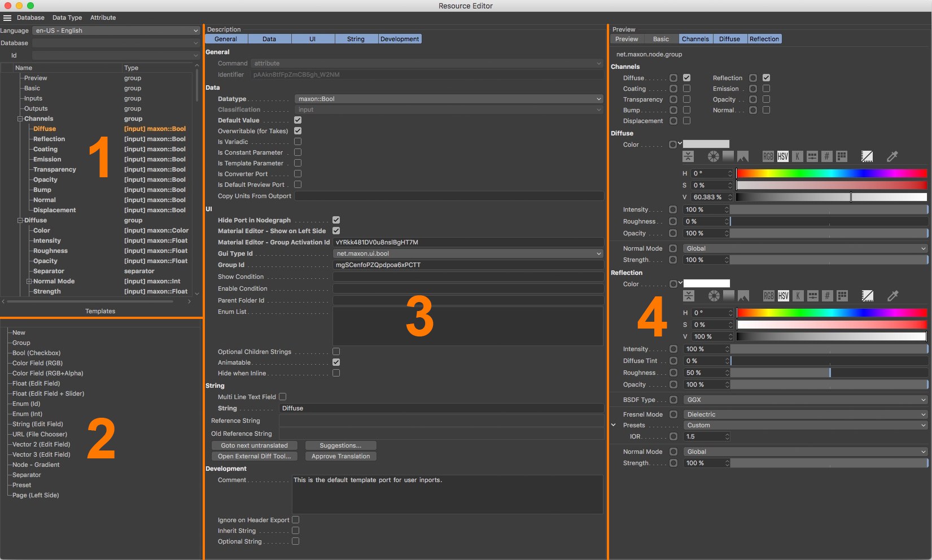Uncheck Hide Port in Nodegraph

point(336,220)
